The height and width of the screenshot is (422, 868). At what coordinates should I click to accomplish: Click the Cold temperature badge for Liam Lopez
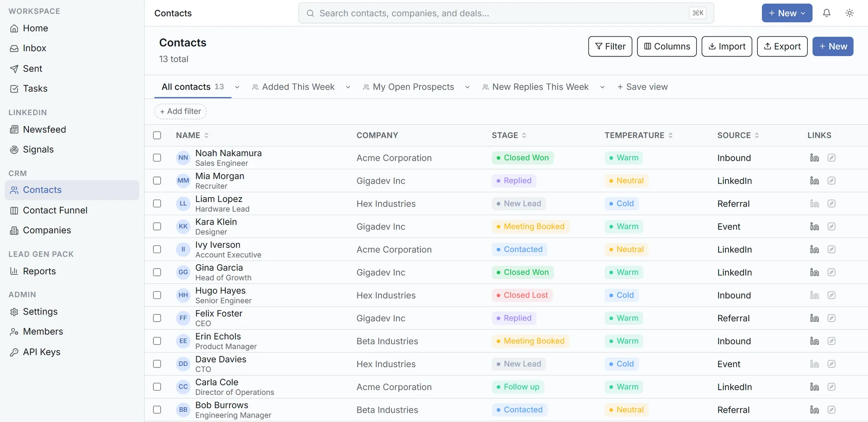(x=622, y=204)
